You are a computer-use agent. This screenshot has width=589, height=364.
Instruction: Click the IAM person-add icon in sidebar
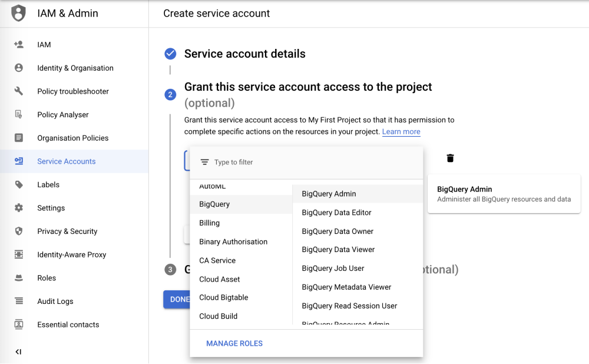click(x=19, y=45)
